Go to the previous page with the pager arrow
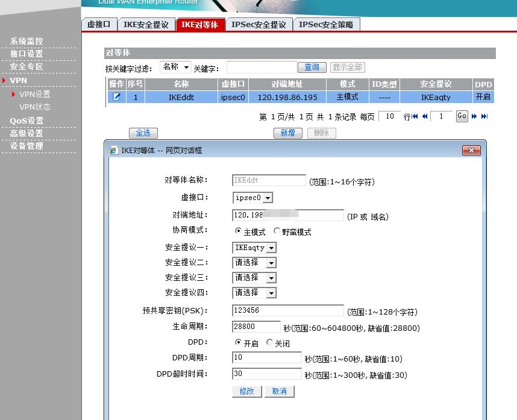The image size is (517, 420). click(425, 116)
